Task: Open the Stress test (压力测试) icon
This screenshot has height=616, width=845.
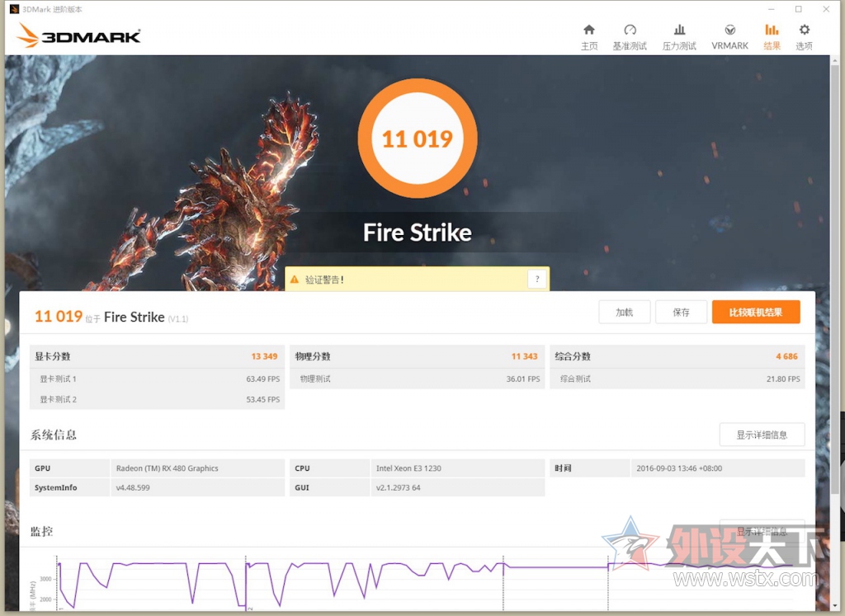Action: [x=680, y=30]
